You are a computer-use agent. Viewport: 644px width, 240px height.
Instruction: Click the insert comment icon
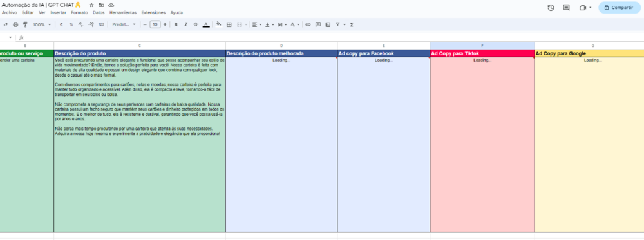318,24
